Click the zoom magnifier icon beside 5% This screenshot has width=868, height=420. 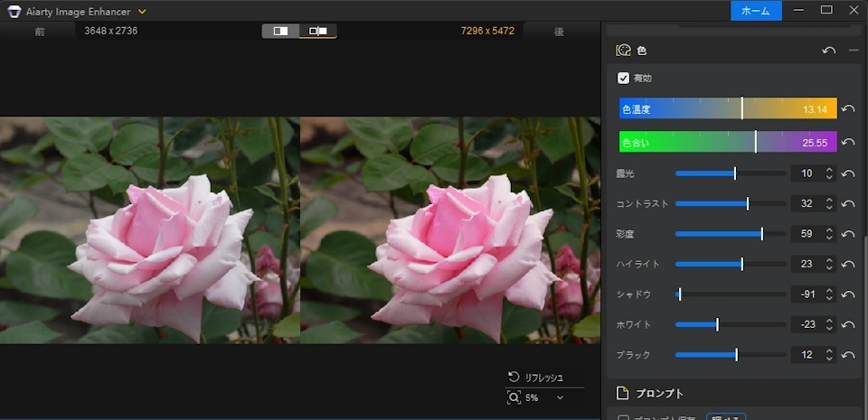click(x=514, y=397)
